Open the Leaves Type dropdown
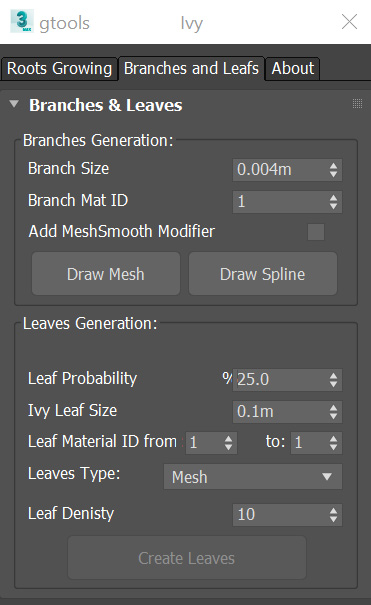 click(x=253, y=477)
